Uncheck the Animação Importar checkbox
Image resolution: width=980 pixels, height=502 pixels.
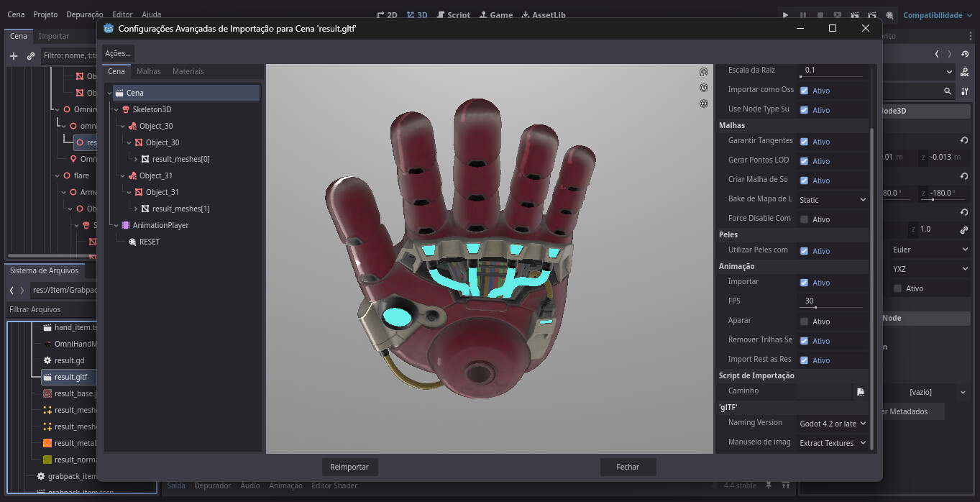coord(804,283)
